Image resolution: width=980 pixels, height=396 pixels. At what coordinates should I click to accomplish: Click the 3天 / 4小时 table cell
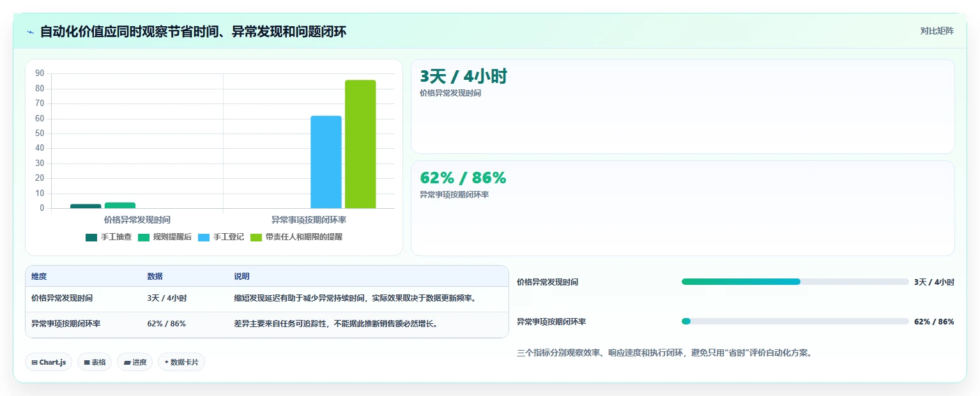tap(167, 298)
